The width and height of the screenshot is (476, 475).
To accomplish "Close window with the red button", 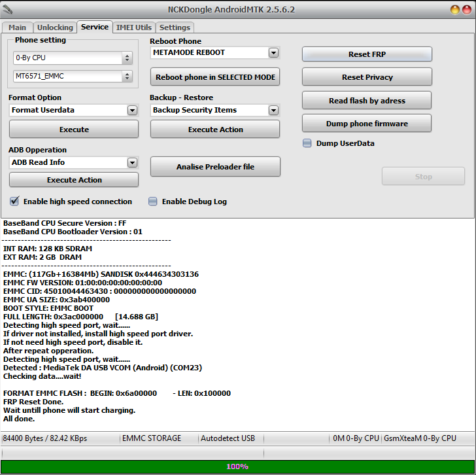I will 467,10.
